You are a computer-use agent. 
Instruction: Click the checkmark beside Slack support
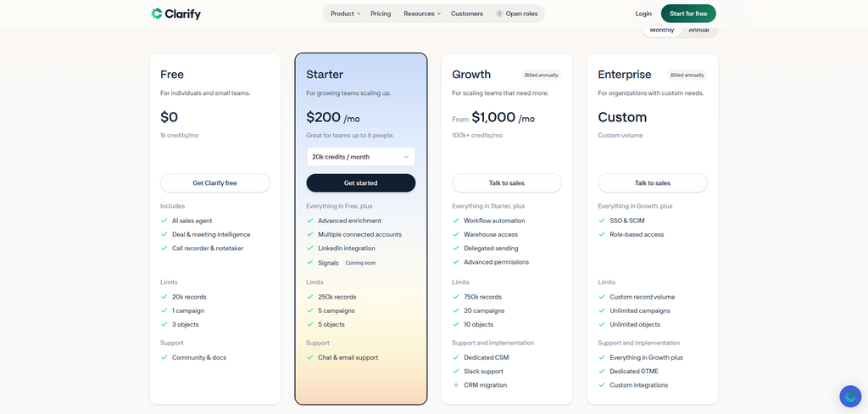pos(456,372)
